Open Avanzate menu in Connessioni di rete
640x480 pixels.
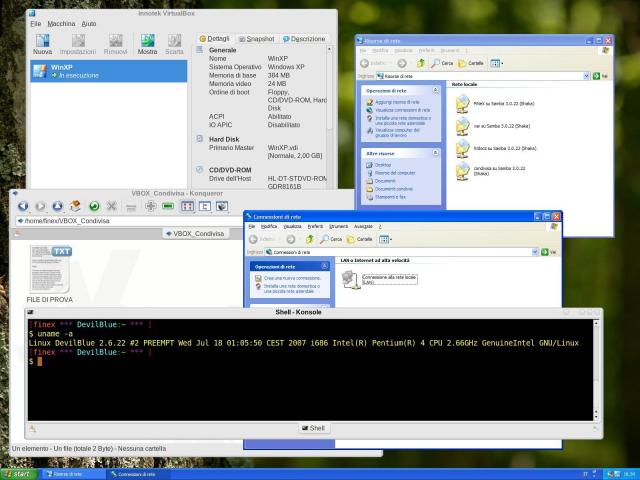(x=363, y=227)
